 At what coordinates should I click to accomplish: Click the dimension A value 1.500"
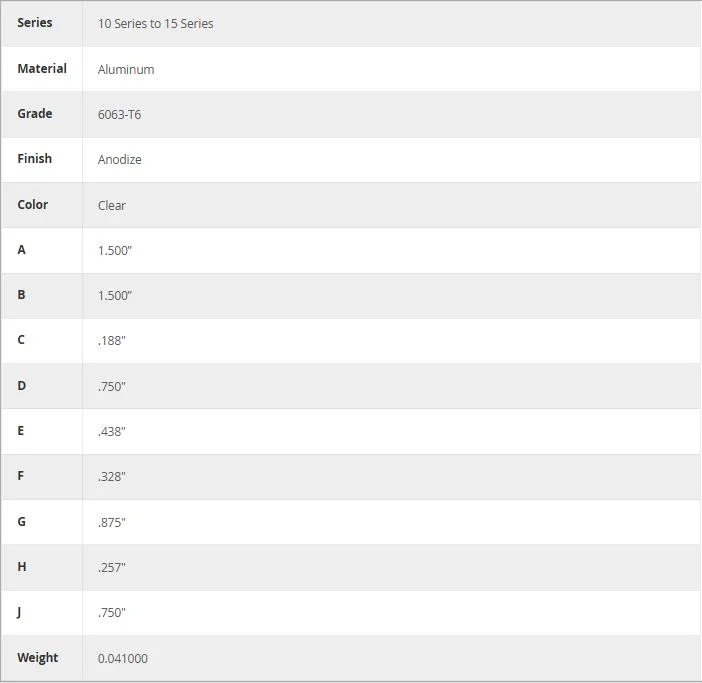click(x=115, y=251)
